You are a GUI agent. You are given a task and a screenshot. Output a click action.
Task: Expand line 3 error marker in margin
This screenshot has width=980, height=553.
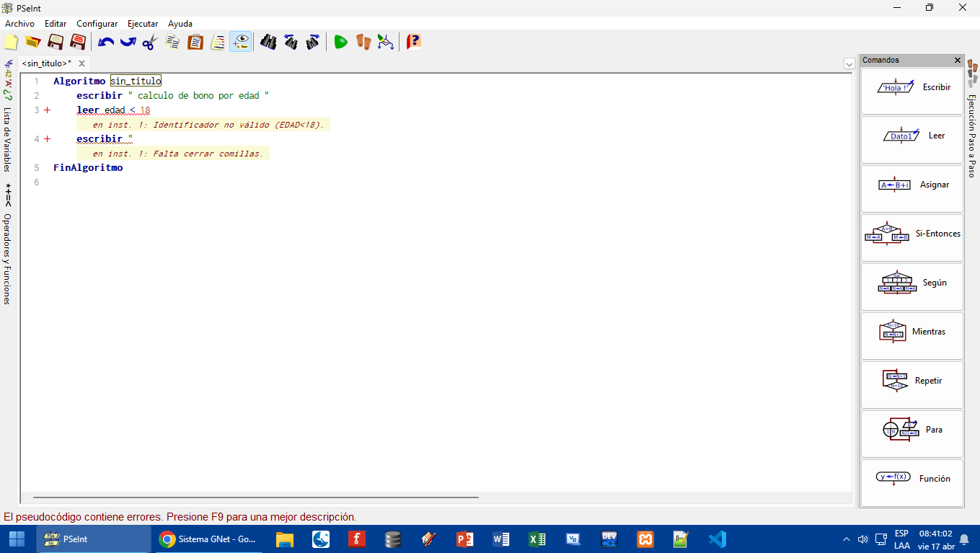tap(48, 110)
